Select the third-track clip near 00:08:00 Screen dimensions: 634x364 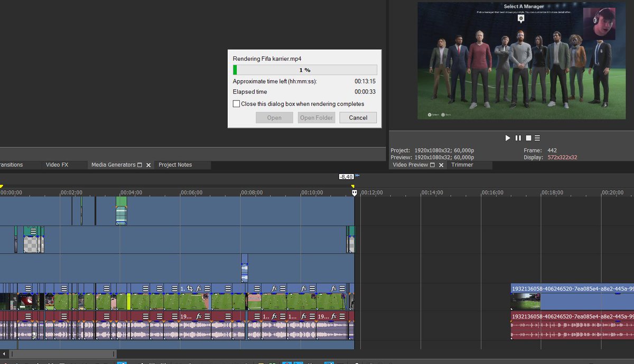[245, 268]
